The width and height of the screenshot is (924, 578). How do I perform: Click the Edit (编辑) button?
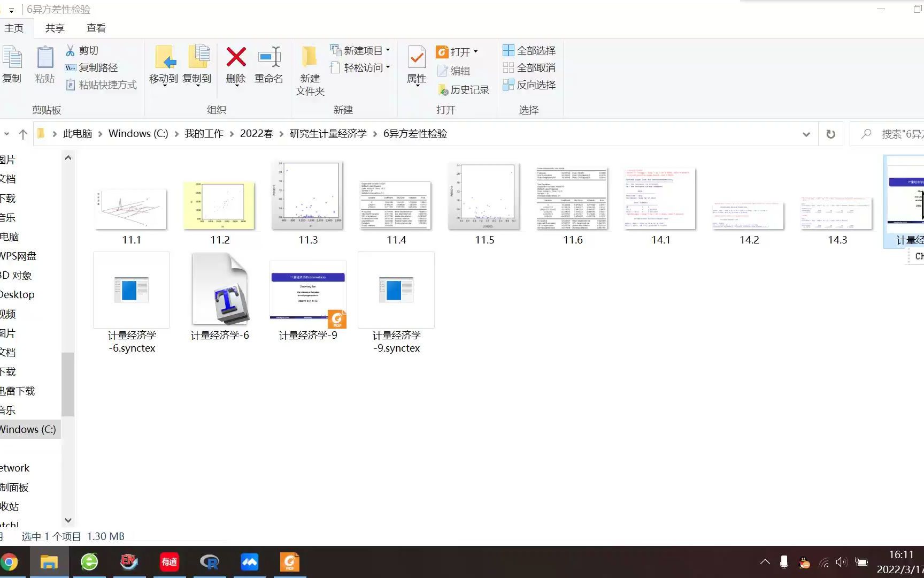coord(454,71)
